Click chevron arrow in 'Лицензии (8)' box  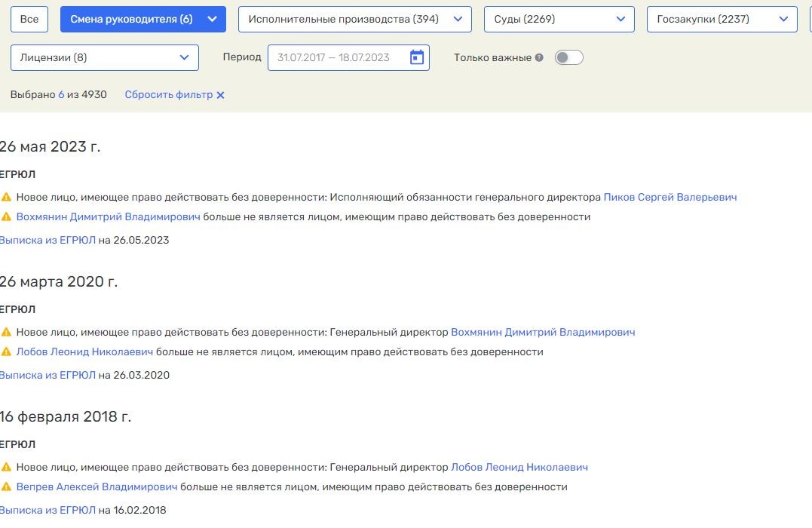185,57
